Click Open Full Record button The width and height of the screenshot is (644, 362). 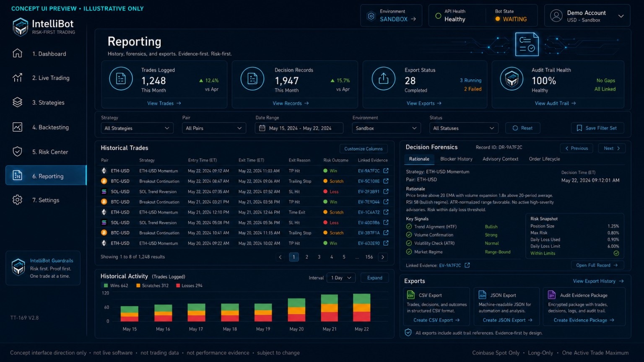597,265
